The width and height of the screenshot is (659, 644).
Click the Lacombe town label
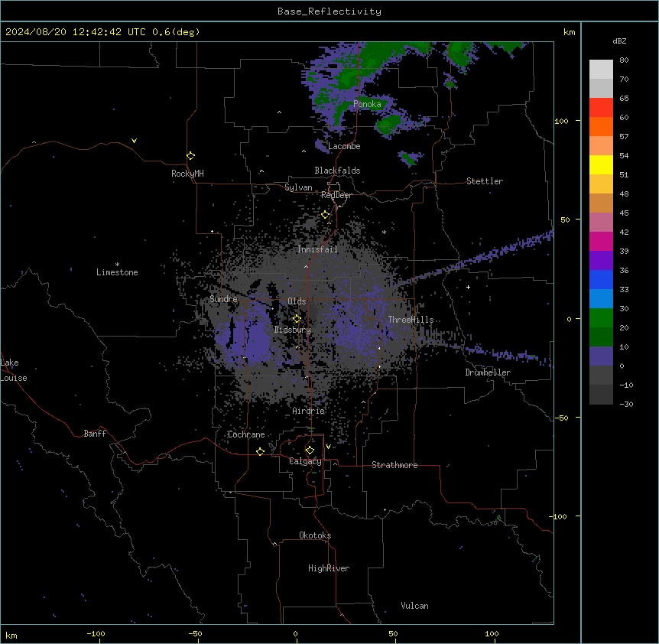click(x=344, y=146)
